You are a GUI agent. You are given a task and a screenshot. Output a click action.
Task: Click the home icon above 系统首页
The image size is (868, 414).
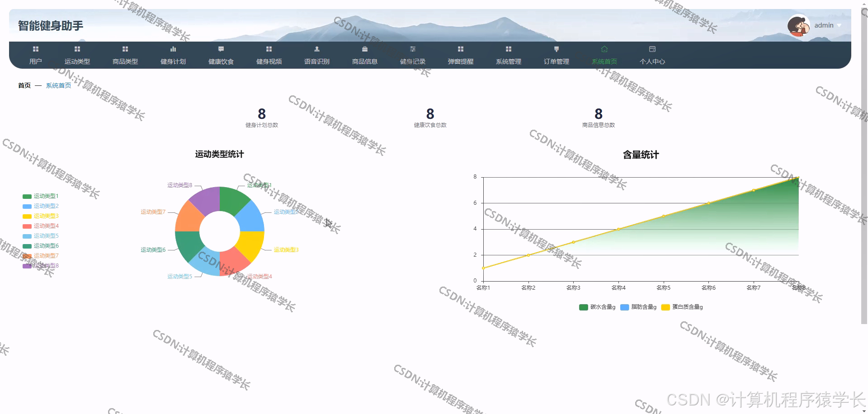click(x=604, y=49)
